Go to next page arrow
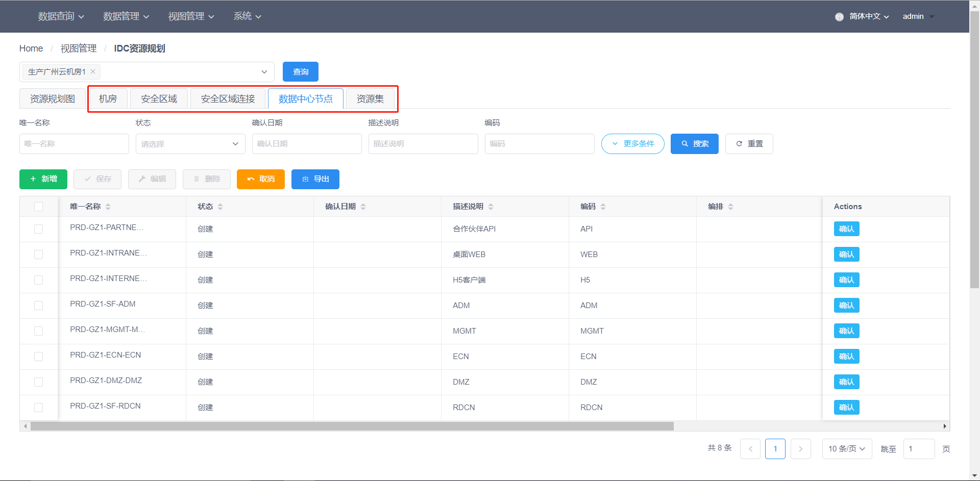 click(800, 449)
